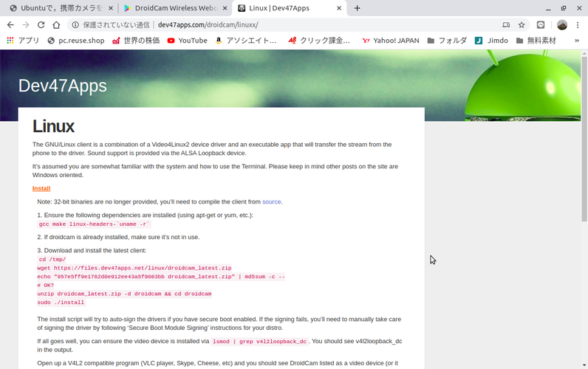Click the '# OK?' code line
The height and width of the screenshot is (369, 588).
[x=46, y=285]
